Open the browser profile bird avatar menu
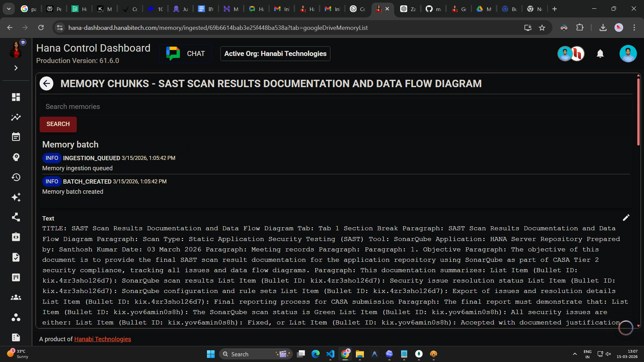Screen dimensions: 644x362 tap(619, 27)
